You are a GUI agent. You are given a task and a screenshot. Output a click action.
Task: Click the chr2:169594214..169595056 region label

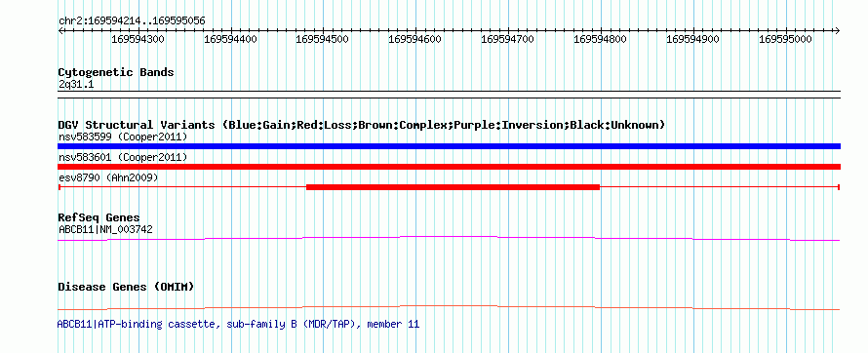coord(132,21)
